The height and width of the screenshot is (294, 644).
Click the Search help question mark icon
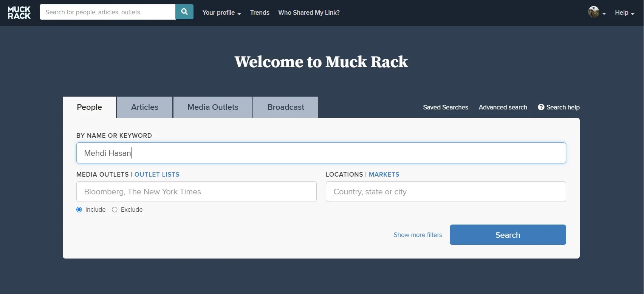tap(541, 107)
